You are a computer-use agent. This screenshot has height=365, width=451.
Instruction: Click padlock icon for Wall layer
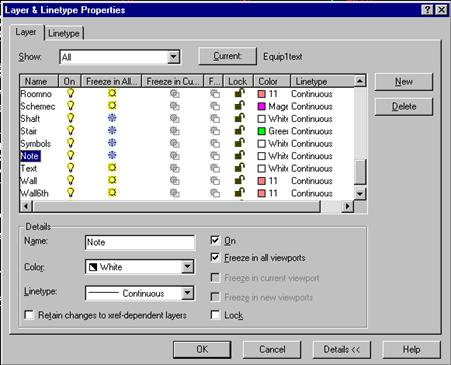tap(239, 180)
